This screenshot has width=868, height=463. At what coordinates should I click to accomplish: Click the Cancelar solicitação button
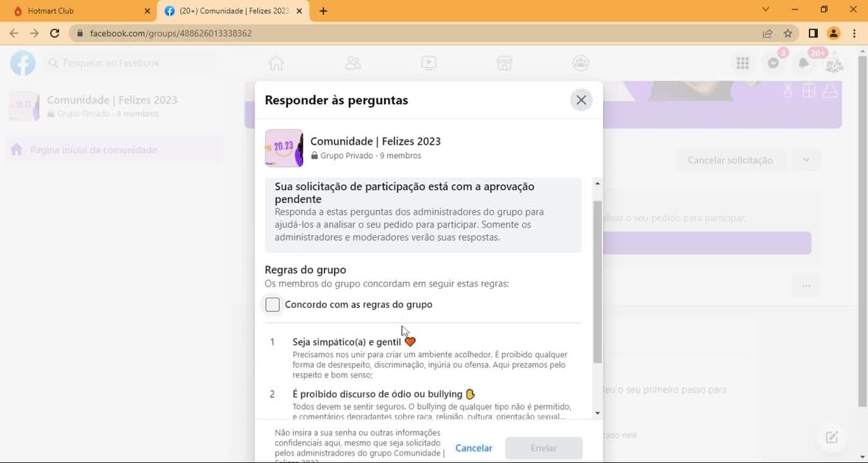[730, 160]
